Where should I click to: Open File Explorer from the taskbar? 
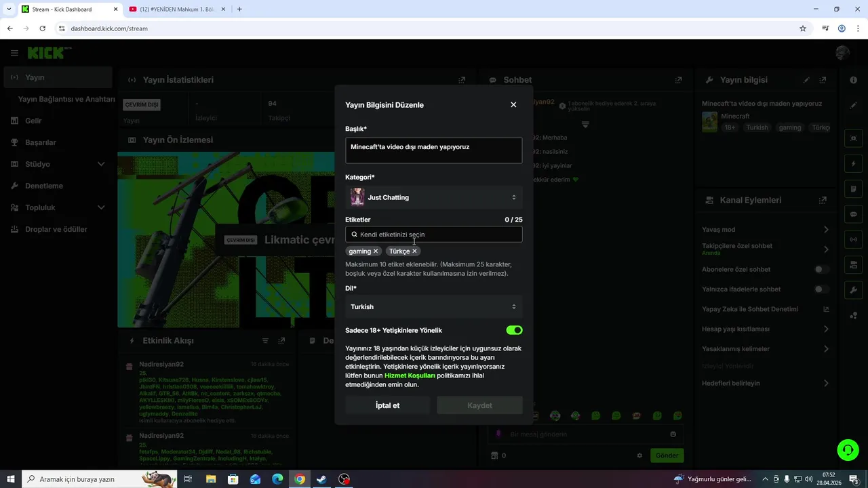pyautogui.click(x=210, y=479)
